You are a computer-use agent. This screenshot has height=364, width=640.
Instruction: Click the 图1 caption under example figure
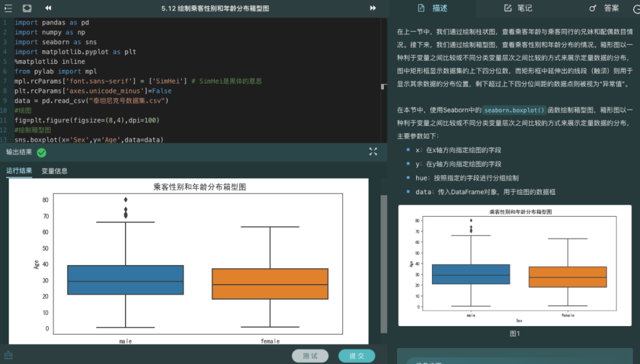515,334
